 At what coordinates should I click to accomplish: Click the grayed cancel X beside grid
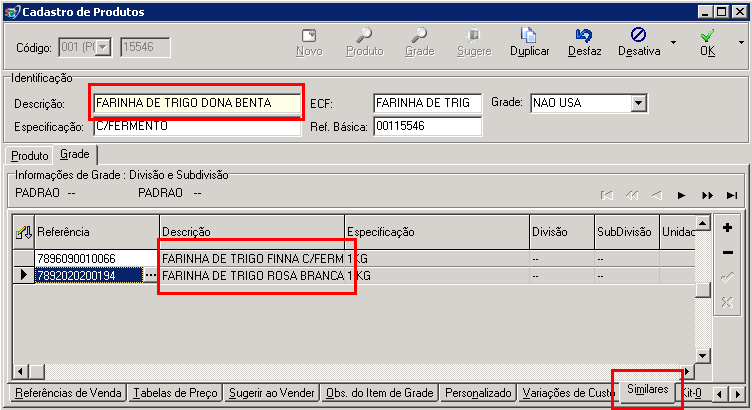point(727,302)
